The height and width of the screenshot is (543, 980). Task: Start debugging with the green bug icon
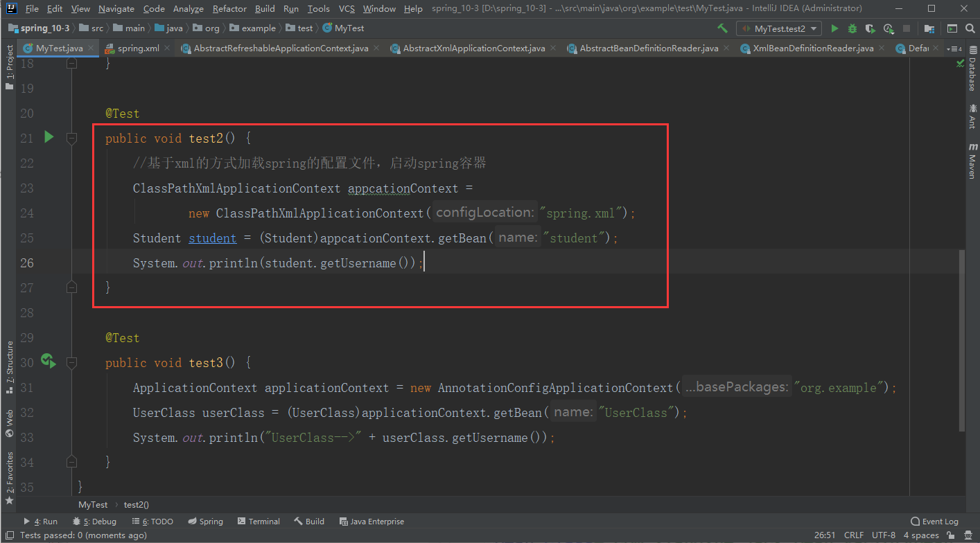(x=852, y=28)
